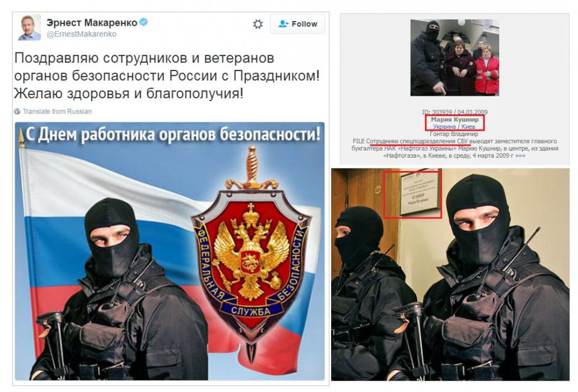Click the Гонтар Владимир author name
Viewport: 578px width, 392px height.
click(x=454, y=134)
